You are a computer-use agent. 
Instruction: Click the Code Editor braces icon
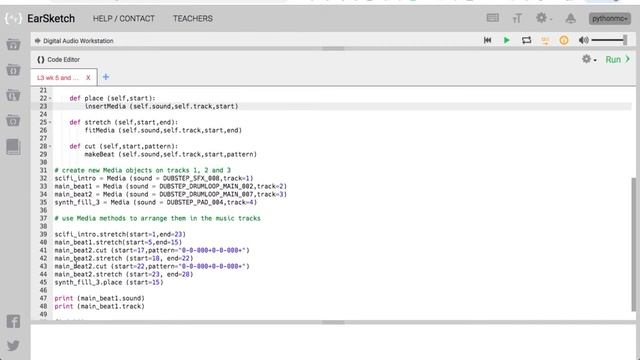41,60
